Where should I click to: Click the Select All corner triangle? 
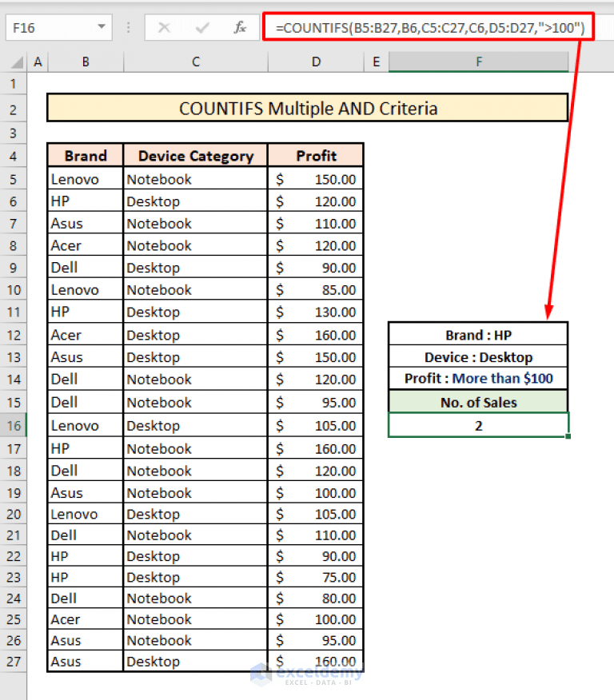17,62
